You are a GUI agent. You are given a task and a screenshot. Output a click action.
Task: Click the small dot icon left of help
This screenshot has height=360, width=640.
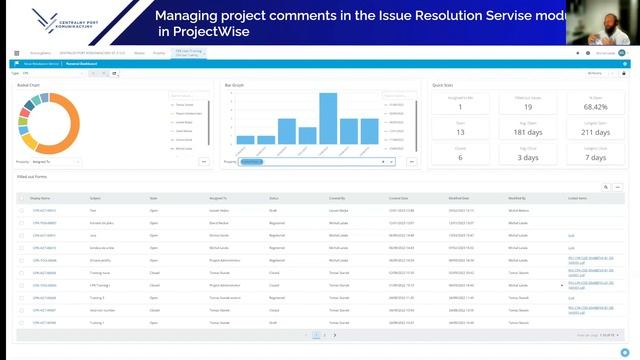point(578,53)
